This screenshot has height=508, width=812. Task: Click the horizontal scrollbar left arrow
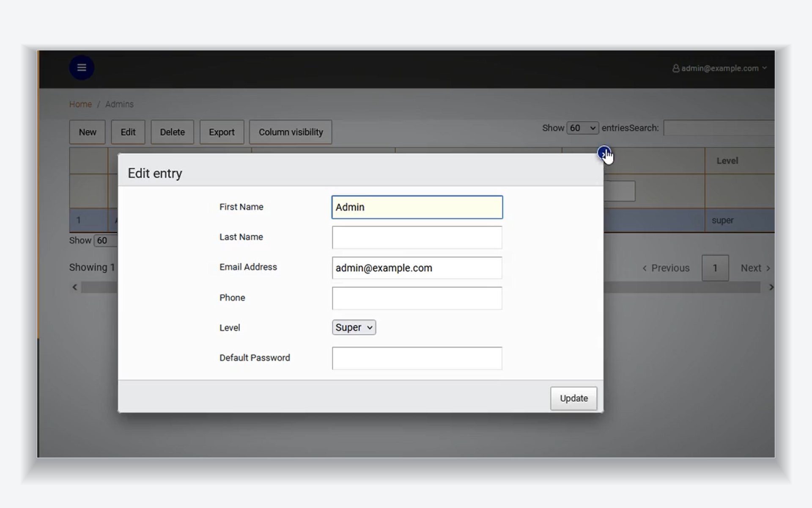tap(75, 287)
